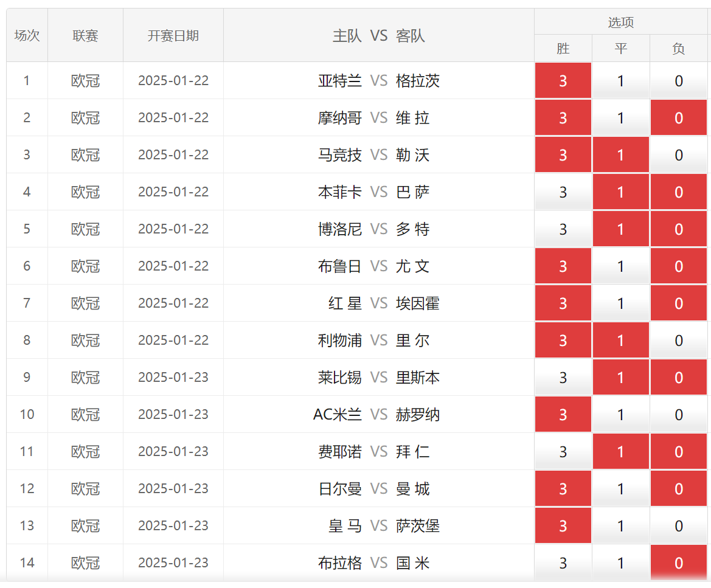Toggle draw option 1 for 博洛尼 VS 多特
Viewport: 711px width, 588px height.
point(621,229)
